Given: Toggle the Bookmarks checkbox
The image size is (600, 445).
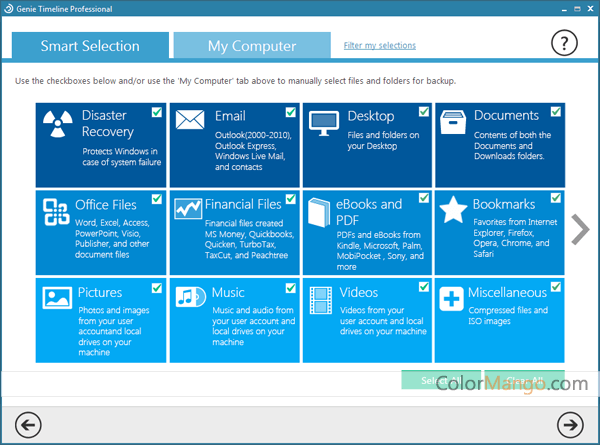Looking at the screenshot, I should 556,198.
